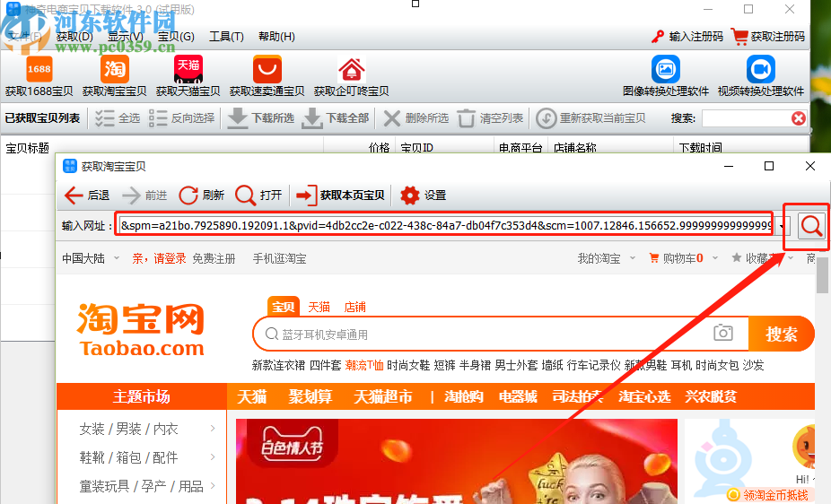Delete selected items with 删除所选

(416, 118)
